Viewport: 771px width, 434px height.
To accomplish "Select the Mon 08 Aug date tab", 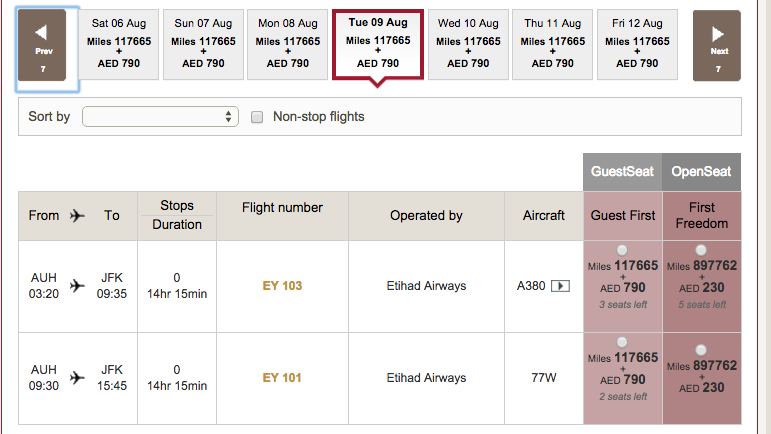I will coord(288,44).
